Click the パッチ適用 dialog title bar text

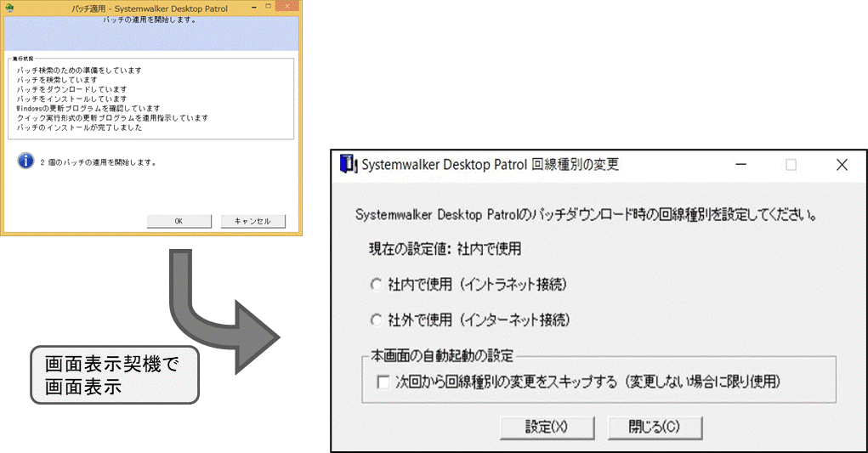pos(151,7)
